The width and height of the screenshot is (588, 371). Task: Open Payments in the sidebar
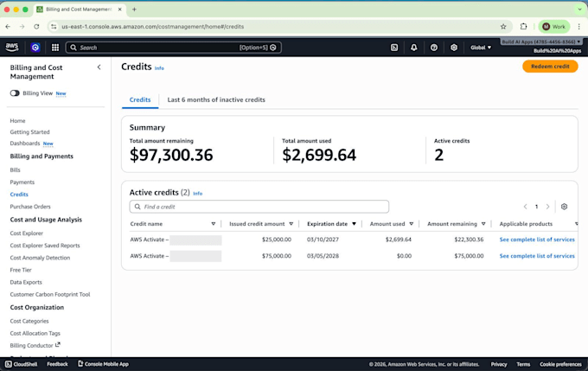click(x=22, y=182)
